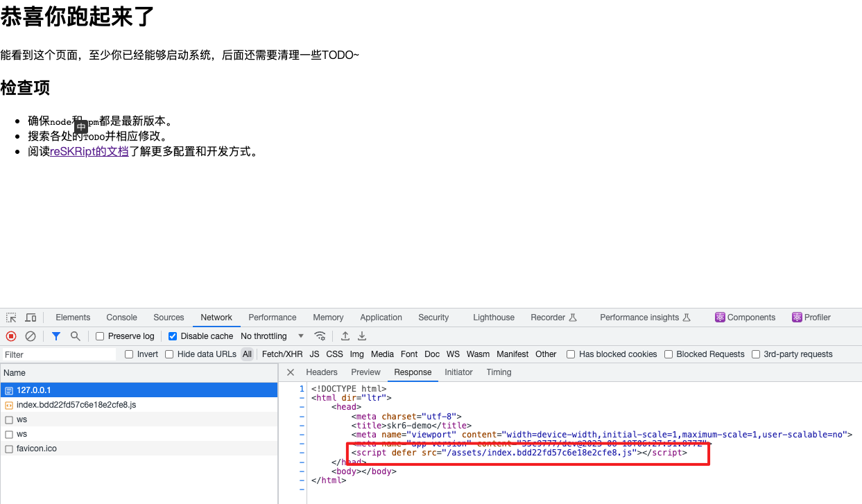Click the React Components tab icon

(720, 318)
